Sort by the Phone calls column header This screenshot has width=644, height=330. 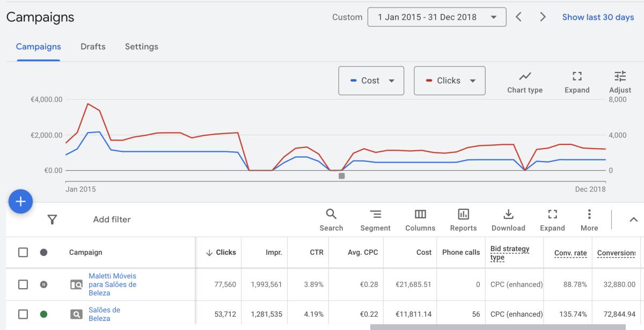461,252
